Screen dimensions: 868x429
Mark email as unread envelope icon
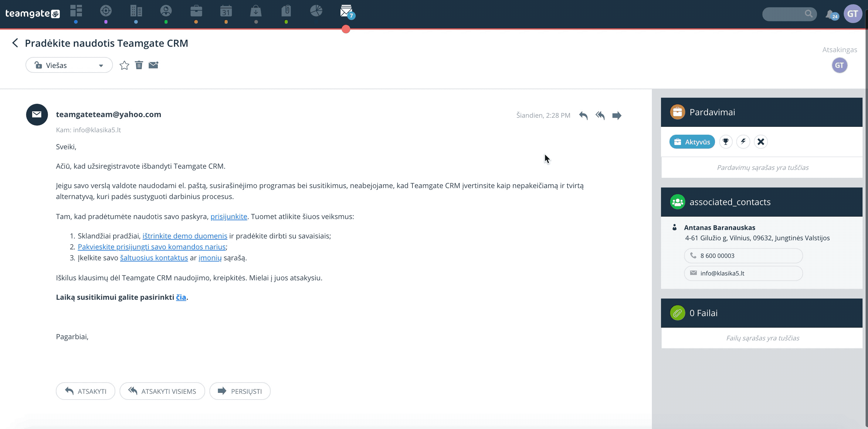coord(153,65)
